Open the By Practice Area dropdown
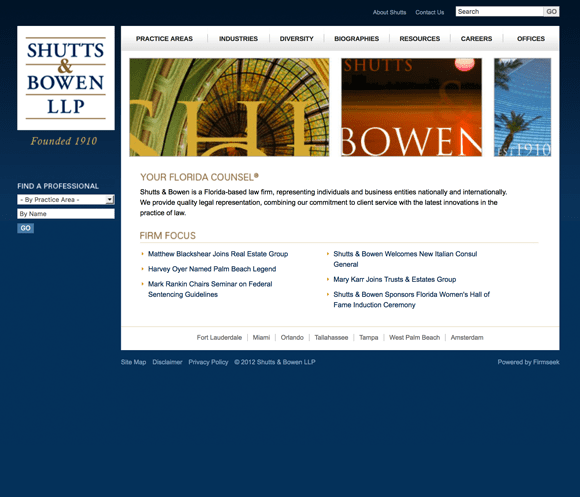 (x=66, y=200)
